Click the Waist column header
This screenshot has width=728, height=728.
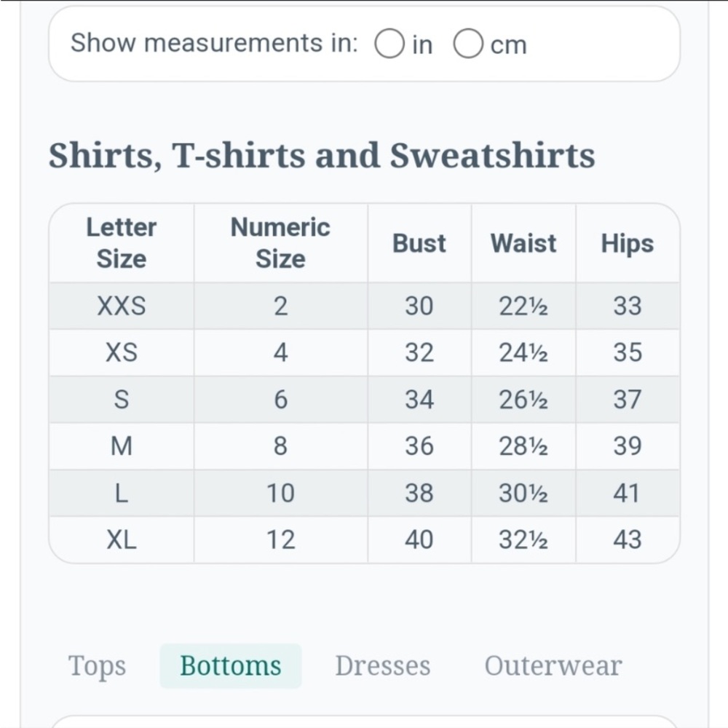tap(523, 243)
